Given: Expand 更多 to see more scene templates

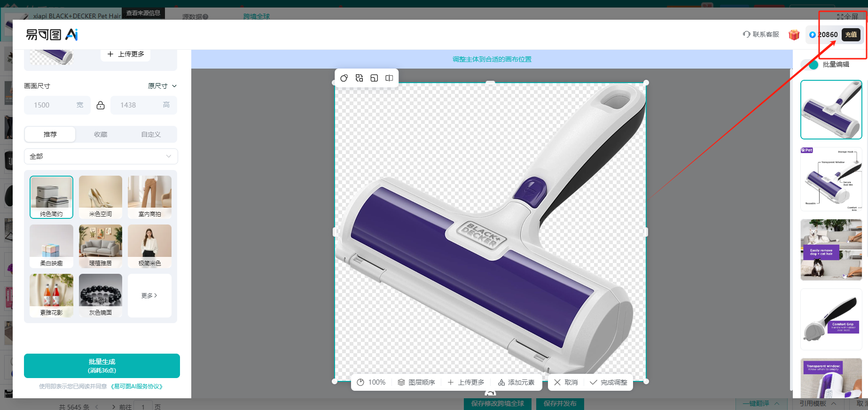Looking at the screenshot, I should [x=149, y=295].
